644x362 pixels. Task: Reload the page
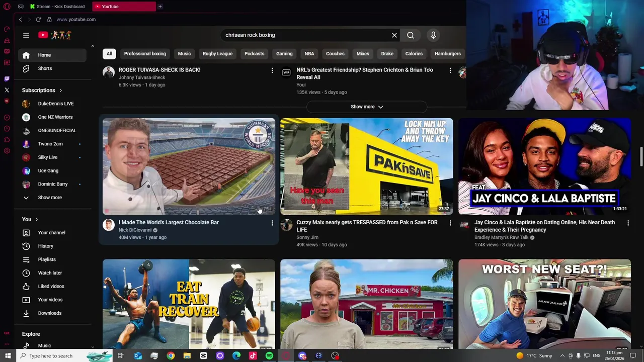coord(38,19)
